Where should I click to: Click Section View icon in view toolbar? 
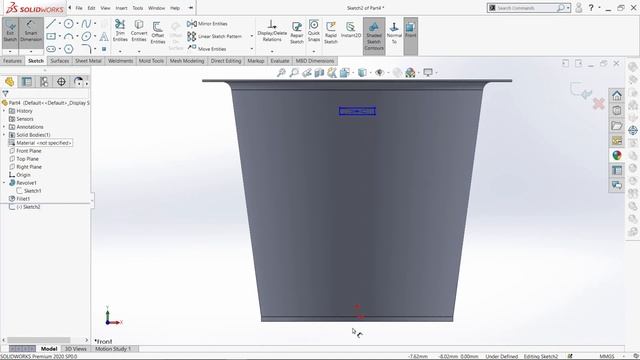click(319, 73)
